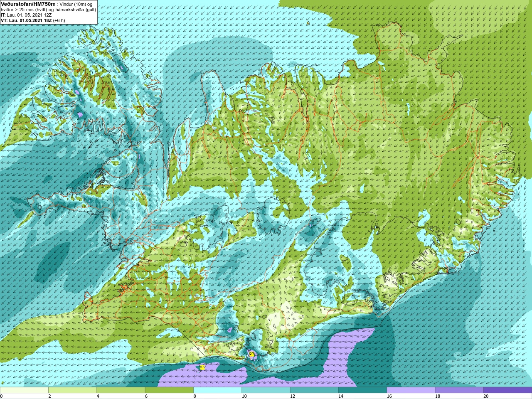Click the lavender 16–18 legend swatch

pyautogui.click(x=411, y=390)
